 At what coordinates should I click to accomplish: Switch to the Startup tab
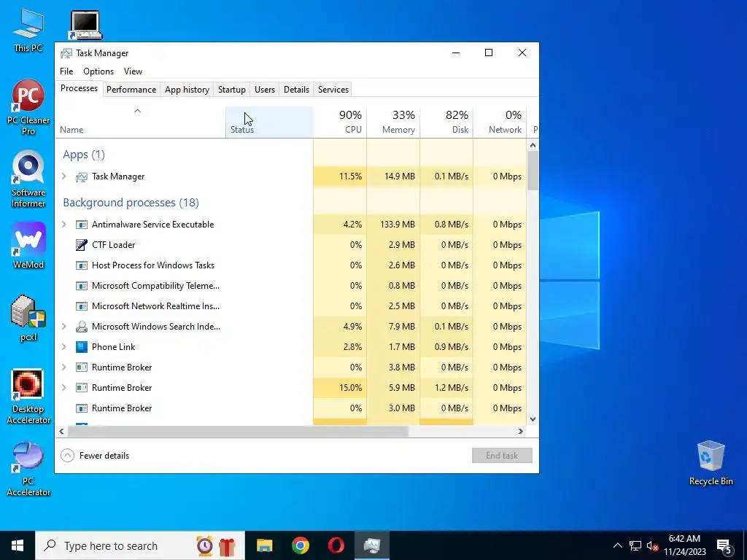(231, 90)
